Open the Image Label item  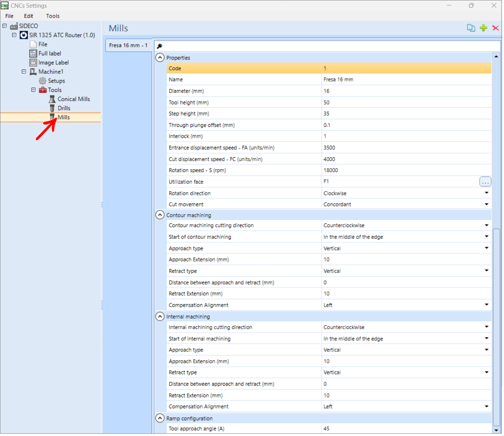(x=53, y=63)
